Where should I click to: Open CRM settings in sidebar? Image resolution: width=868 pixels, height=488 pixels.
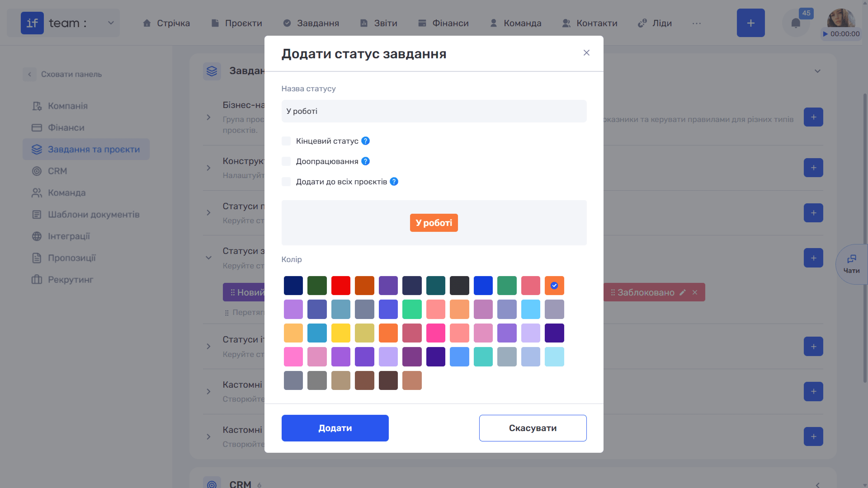[57, 171]
